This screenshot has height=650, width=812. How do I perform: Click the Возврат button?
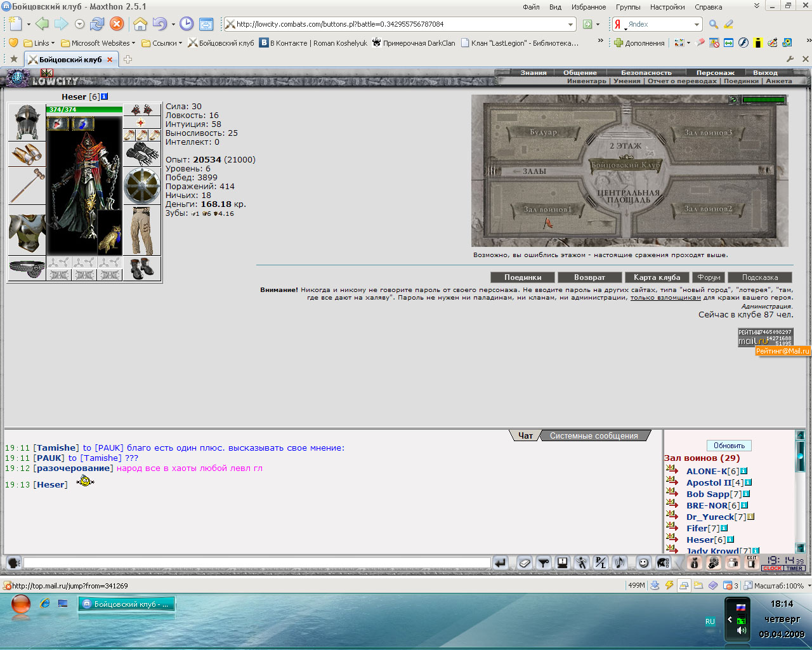pos(589,277)
